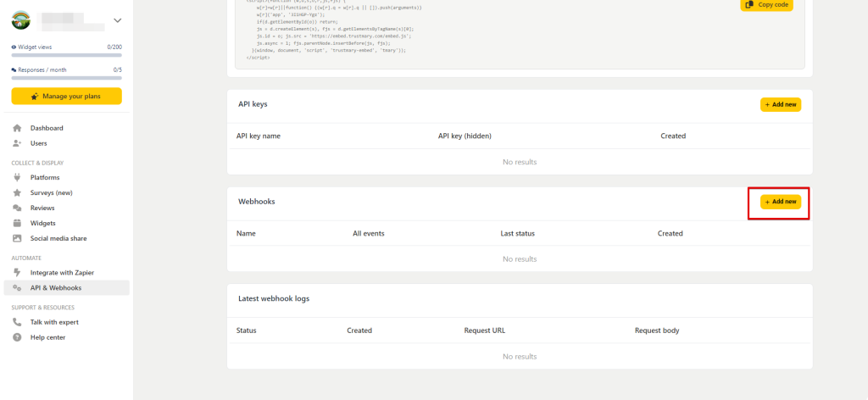
Task: Click the Reviews speech bubble icon
Action: click(17, 208)
